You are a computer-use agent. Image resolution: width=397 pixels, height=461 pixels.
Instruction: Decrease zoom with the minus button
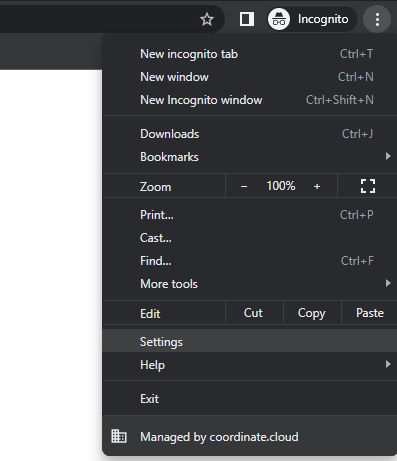pos(244,186)
